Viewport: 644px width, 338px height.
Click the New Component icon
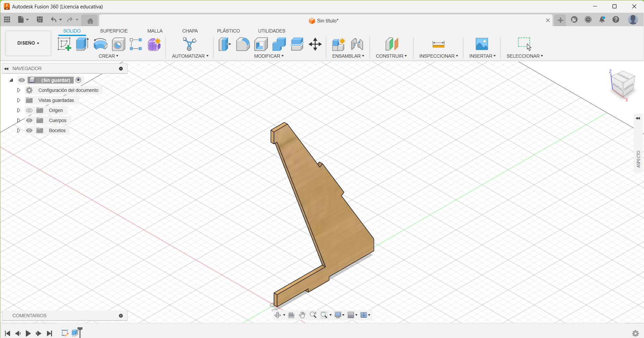point(339,44)
